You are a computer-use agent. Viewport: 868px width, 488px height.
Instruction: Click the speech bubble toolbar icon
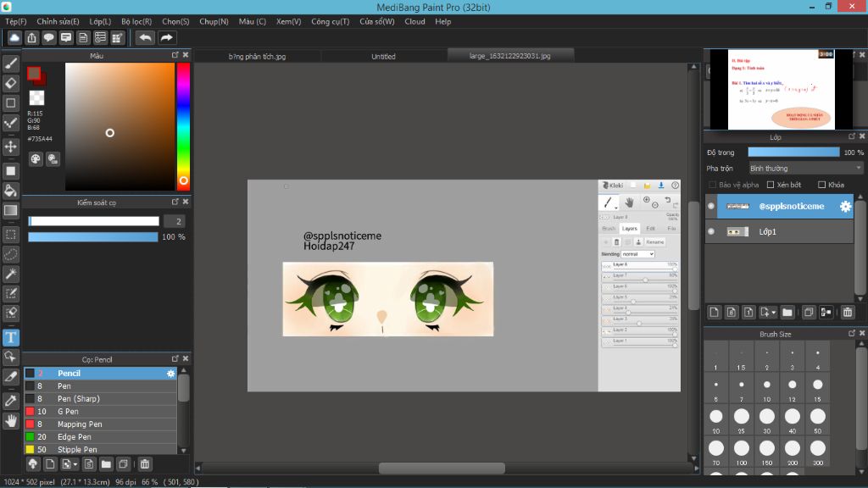pos(48,37)
